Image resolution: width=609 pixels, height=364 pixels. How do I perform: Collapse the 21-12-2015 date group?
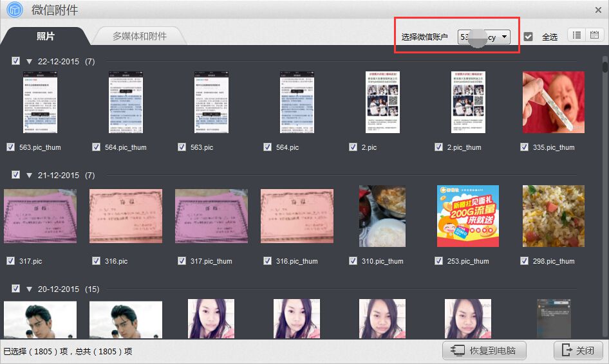pos(29,176)
